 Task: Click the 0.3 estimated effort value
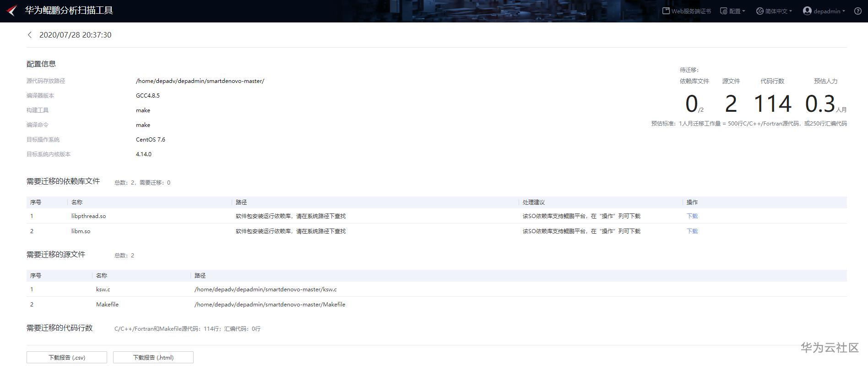[x=820, y=104]
